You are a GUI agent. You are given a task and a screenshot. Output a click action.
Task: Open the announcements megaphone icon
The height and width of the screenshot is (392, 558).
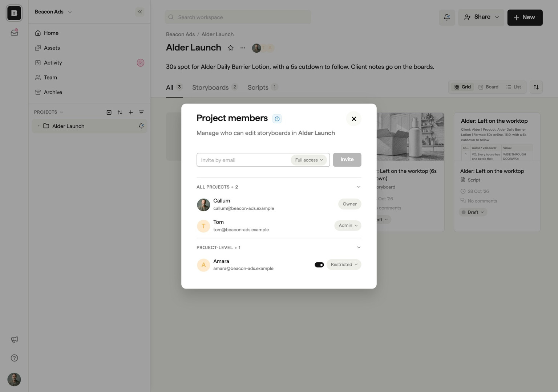(x=14, y=340)
